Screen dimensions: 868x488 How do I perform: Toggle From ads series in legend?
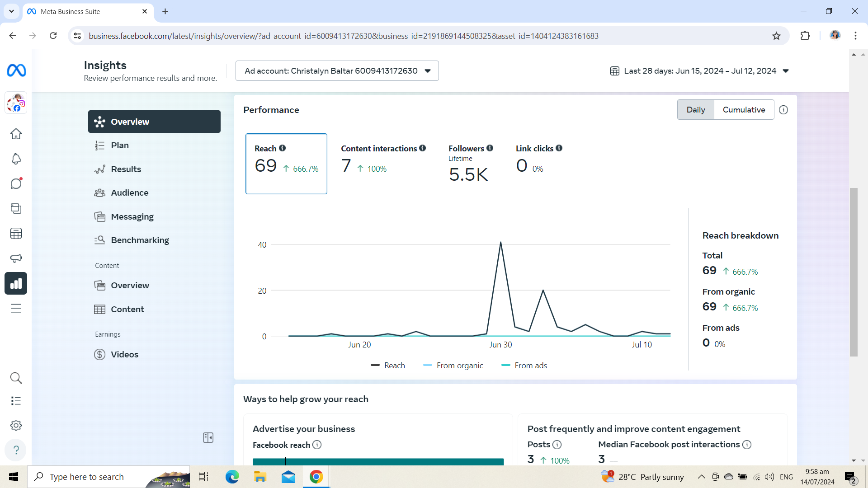[524, 365]
